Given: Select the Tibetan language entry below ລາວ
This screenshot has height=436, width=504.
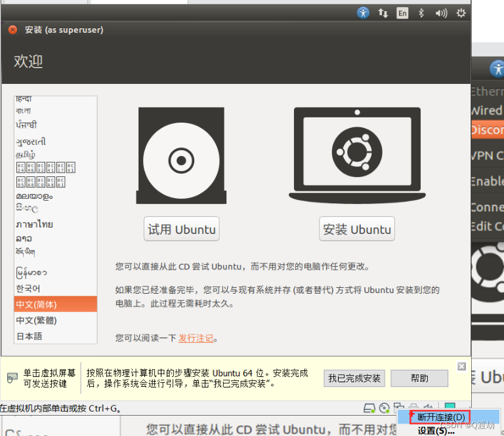Looking at the screenshot, I should [56, 252].
